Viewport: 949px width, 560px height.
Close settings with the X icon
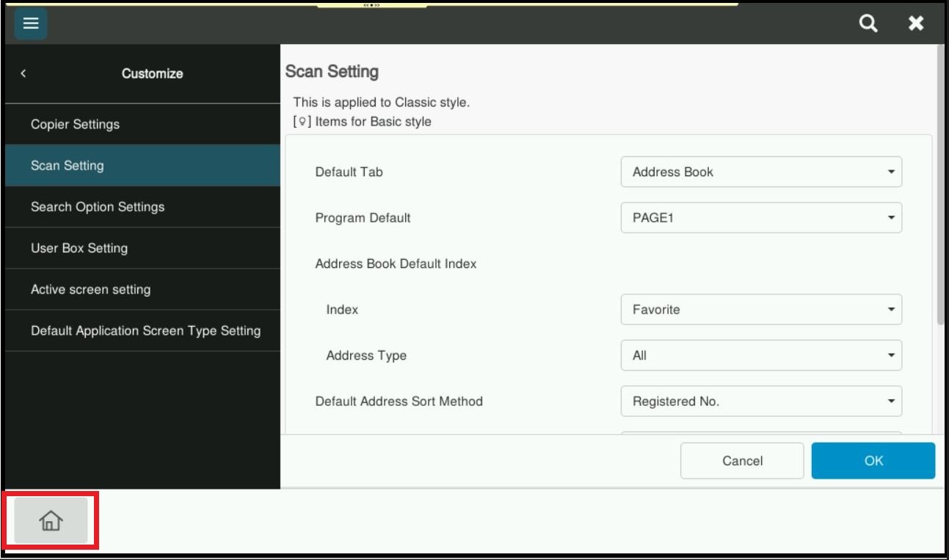pyautogui.click(x=916, y=23)
